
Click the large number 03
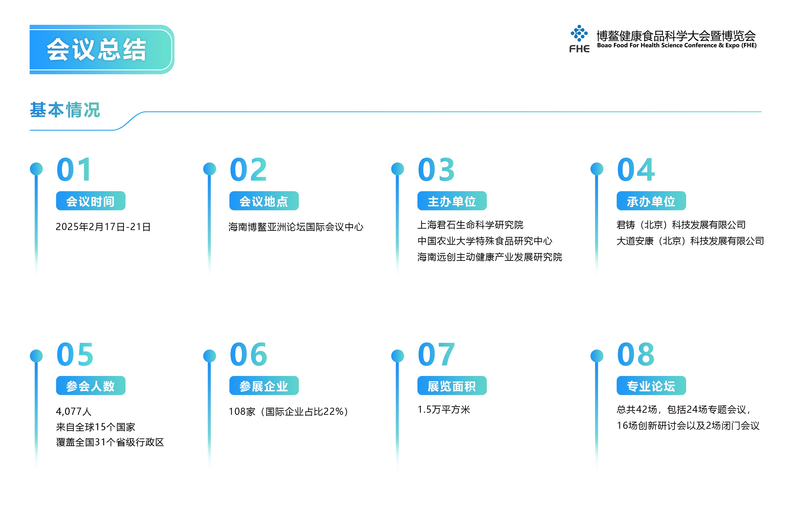[x=436, y=170]
